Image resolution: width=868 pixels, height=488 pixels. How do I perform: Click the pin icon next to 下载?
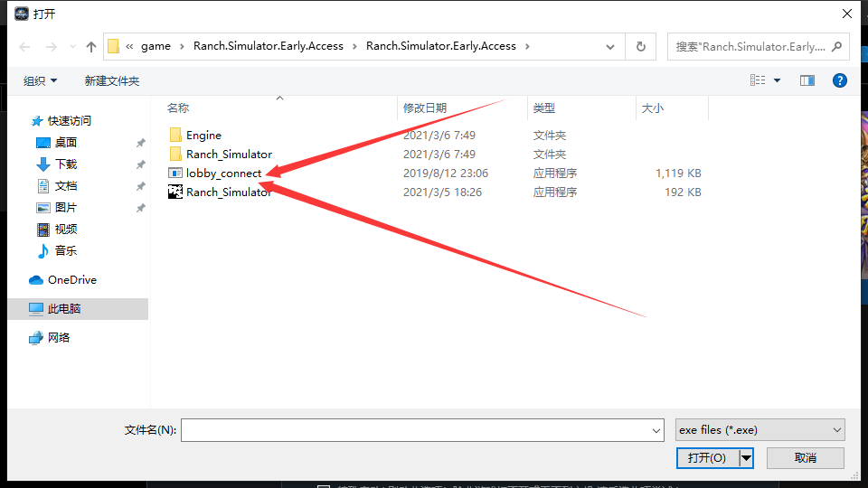[141, 164]
